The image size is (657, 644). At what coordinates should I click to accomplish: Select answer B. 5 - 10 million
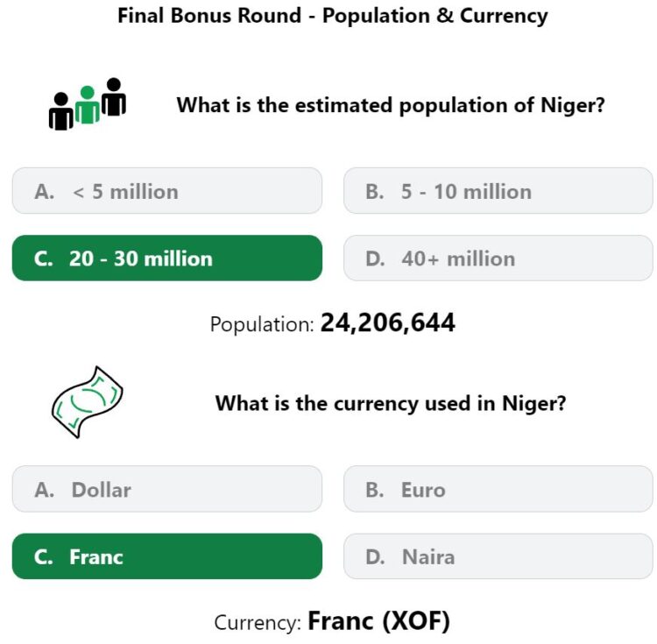point(498,191)
